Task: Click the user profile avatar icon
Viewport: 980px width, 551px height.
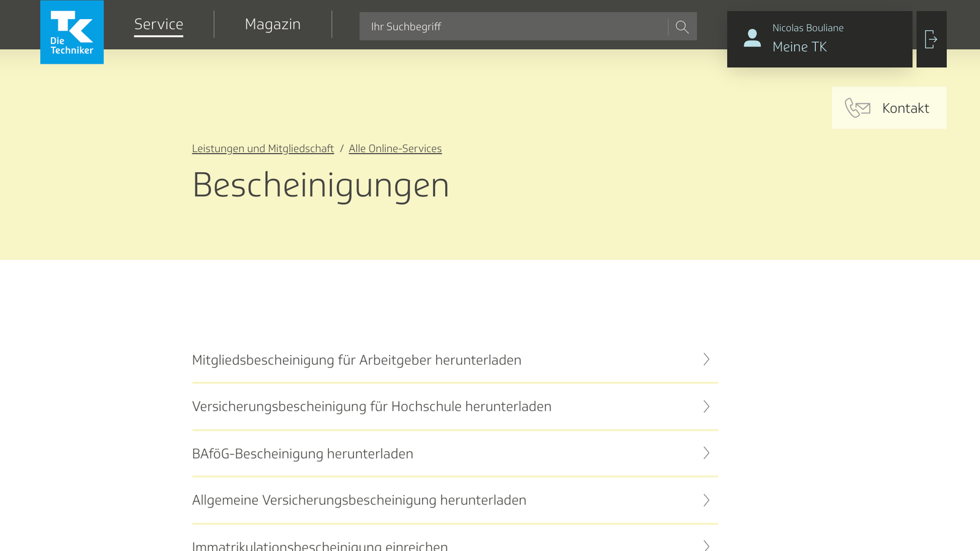Action: (x=752, y=38)
